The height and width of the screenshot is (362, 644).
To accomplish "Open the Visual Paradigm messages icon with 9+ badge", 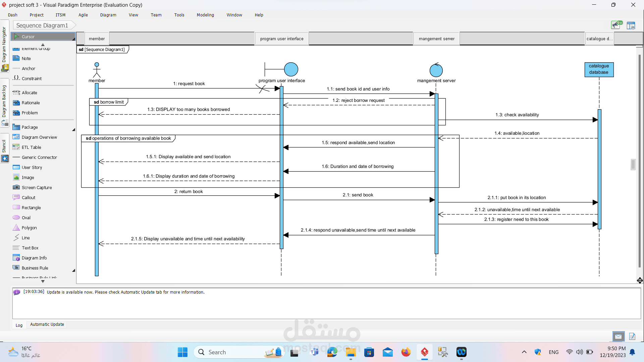I will 616,25.
